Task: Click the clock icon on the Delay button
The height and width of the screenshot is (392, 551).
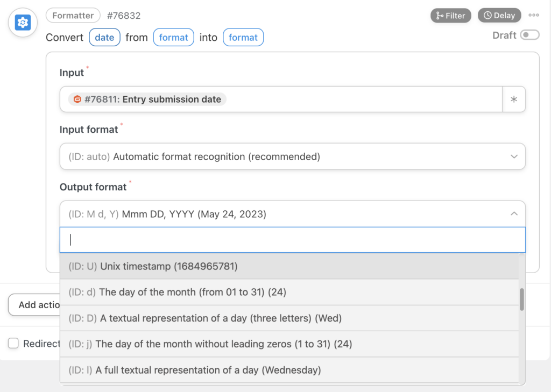Action: click(x=487, y=15)
